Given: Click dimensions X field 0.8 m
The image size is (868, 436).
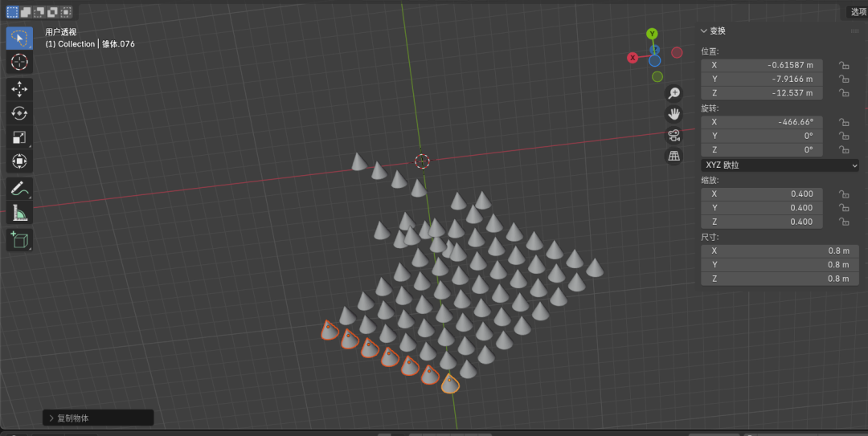Looking at the screenshot, I should (x=780, y=251).
